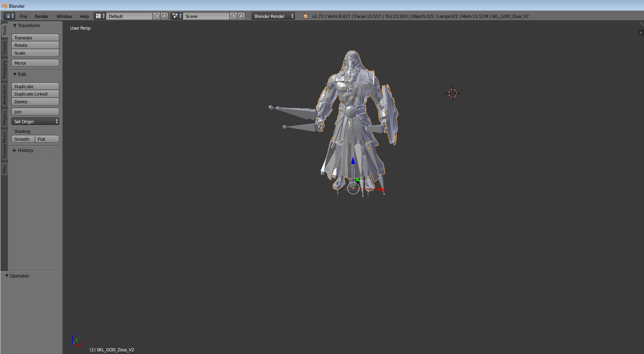Click the '(1) SKL_GOD_Zeus_V2' object label
Viewport: 644px width, 354px height.
112,350
